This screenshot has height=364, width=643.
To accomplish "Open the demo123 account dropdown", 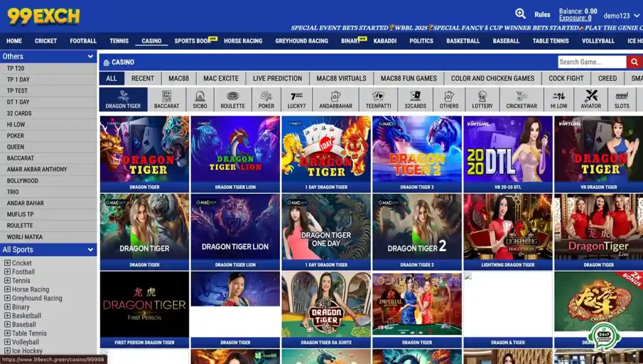I will [620, 16].
